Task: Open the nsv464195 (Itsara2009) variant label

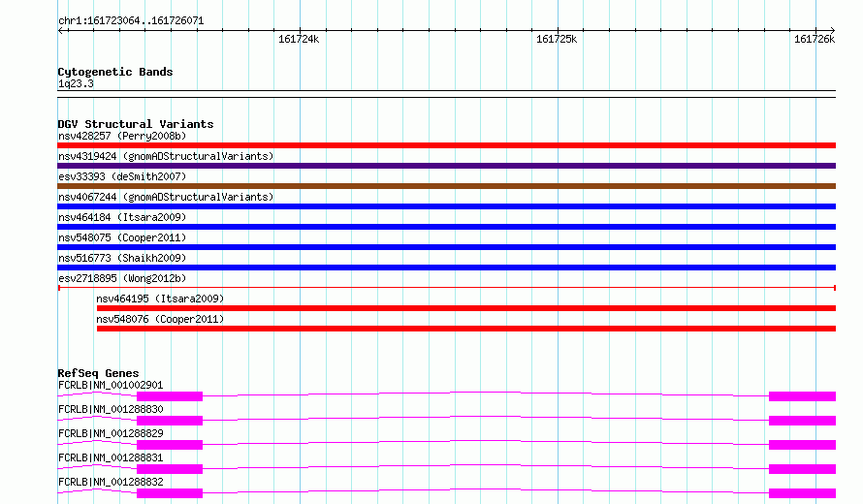Action: pos(160,299)
